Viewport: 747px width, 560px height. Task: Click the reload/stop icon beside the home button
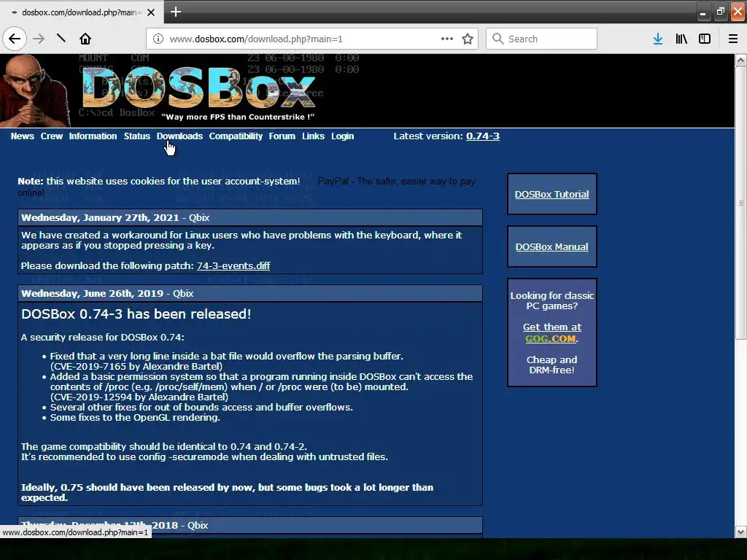61,39
